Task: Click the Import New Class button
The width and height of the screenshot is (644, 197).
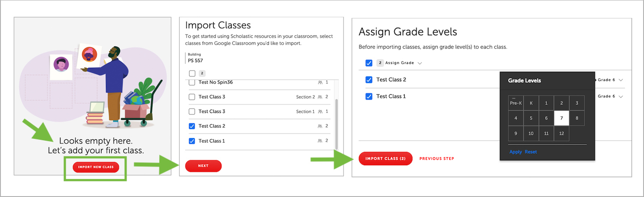Action: click(96, 167)
